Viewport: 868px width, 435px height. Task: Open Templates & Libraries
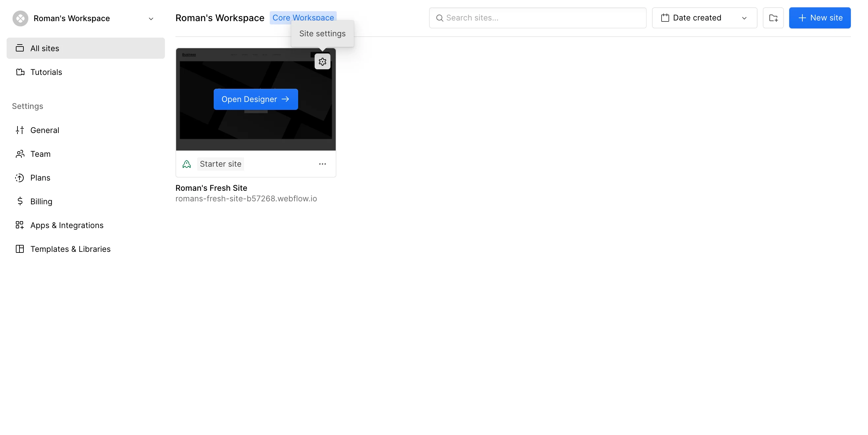tap(86, 249)
